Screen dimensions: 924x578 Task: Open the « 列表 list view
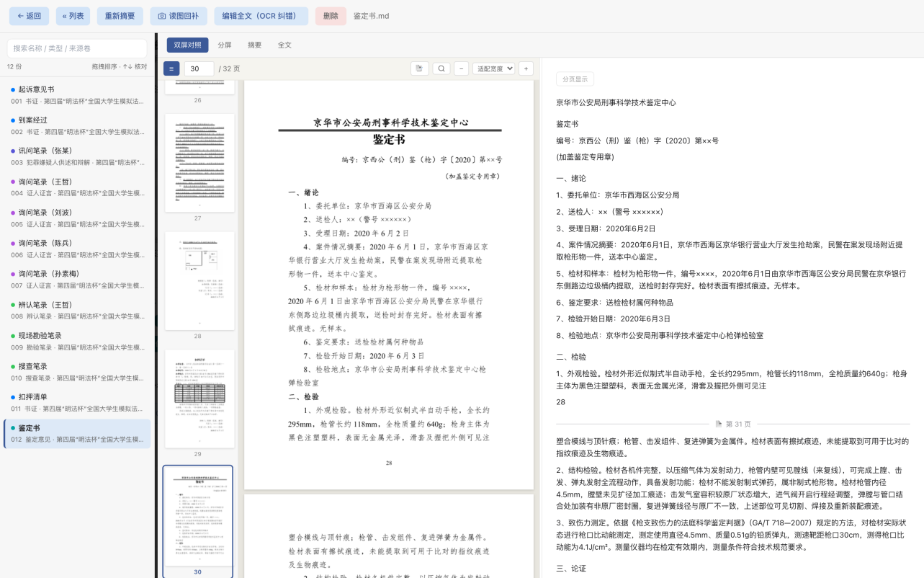tap(73, 16)
